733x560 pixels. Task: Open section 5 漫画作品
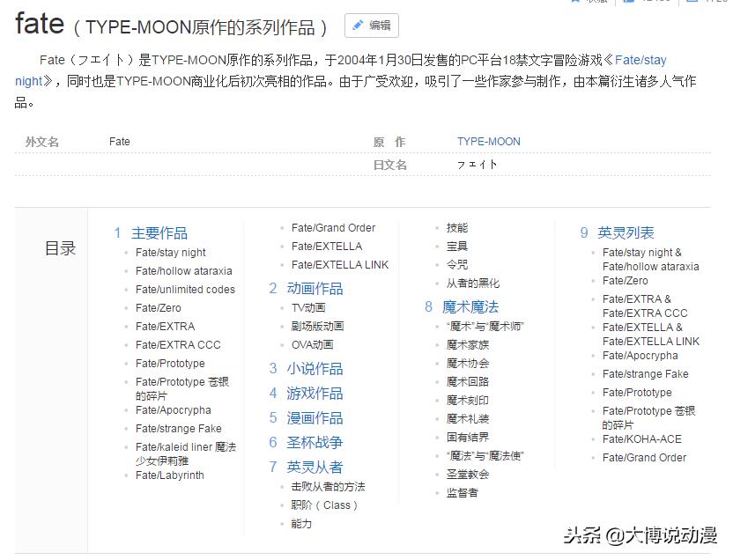315,417
